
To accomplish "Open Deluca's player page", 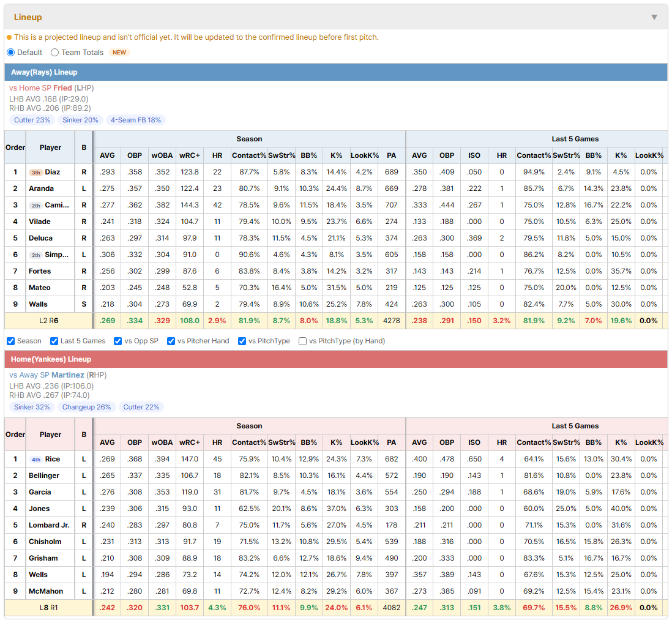I will (x=41, y=238).
